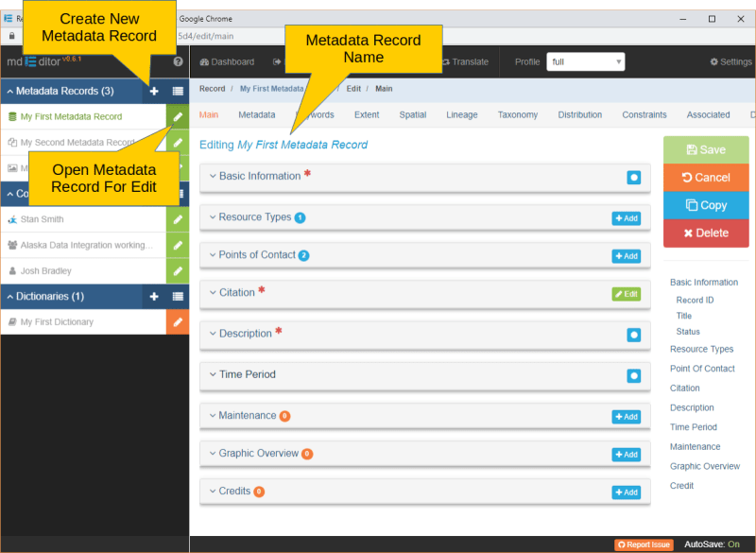The height and width of the screenshot is (553, 756).
Task: Open the Spatial tab
Action: (413, 114)
